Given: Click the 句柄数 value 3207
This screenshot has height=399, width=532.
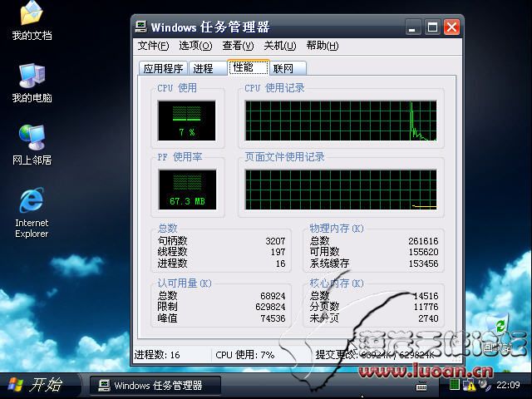Looking at the screenshot, I should (275, 241).
